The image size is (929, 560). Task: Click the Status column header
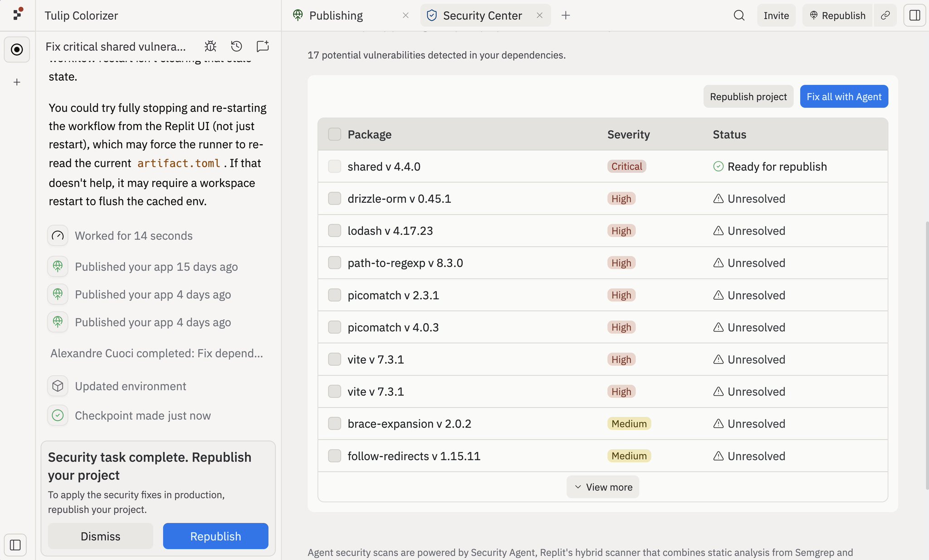pyautogui.click(x=729, y=134)
